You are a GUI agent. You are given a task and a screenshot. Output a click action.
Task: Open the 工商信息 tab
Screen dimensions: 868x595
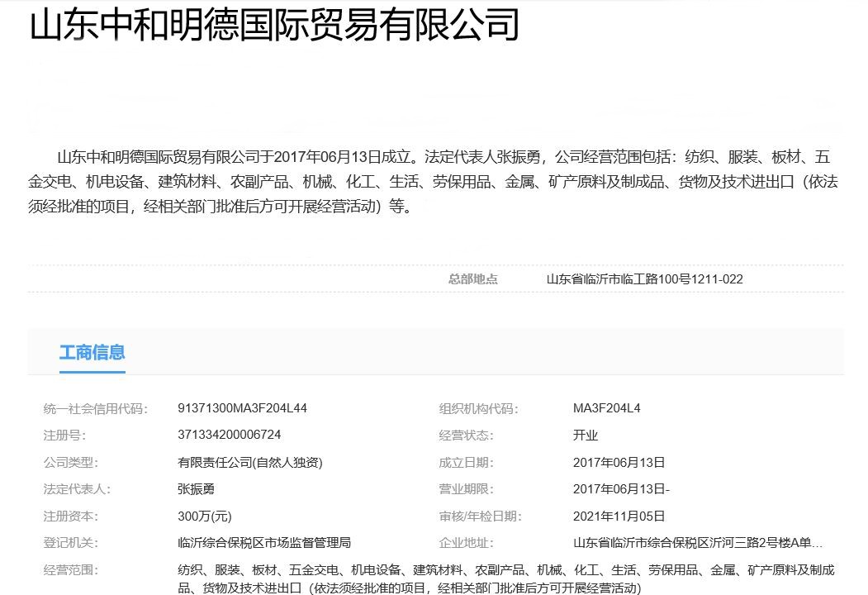[x=92, y=352]
